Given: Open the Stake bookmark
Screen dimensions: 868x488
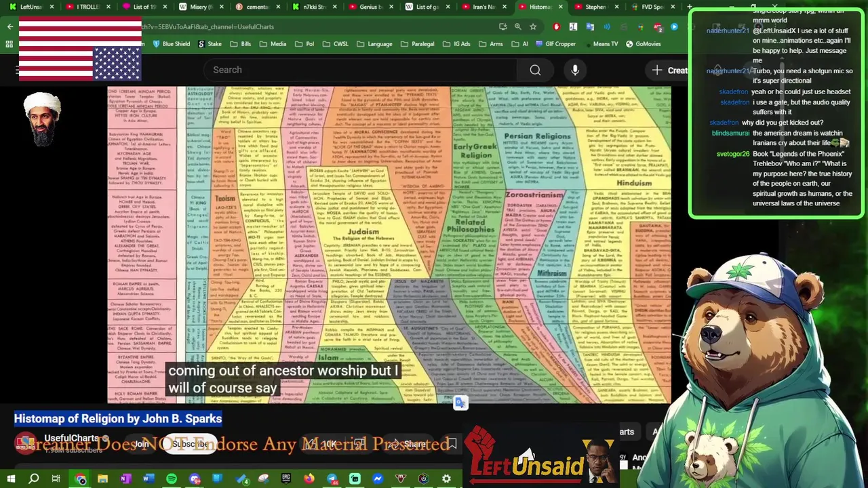Looking at the screenshot, I should click(210, 44).
